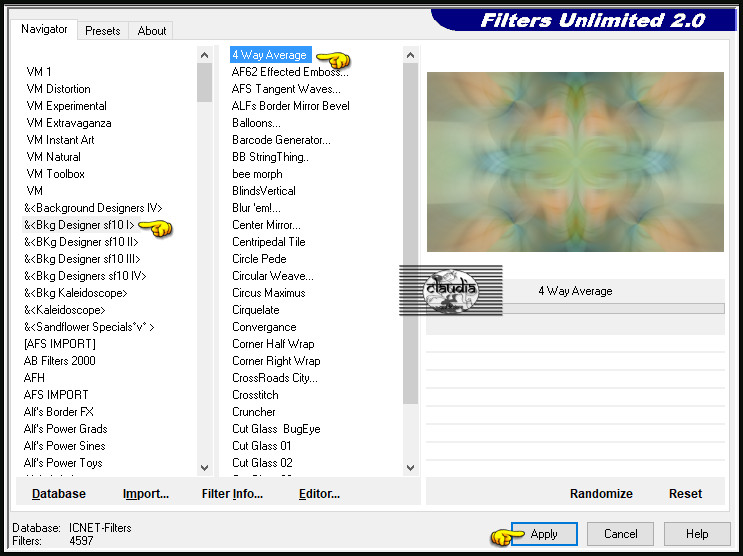The height and width of the screenshot is (556, 743).
Task: Select Cirquelate filter
Action: coord(256,310)
